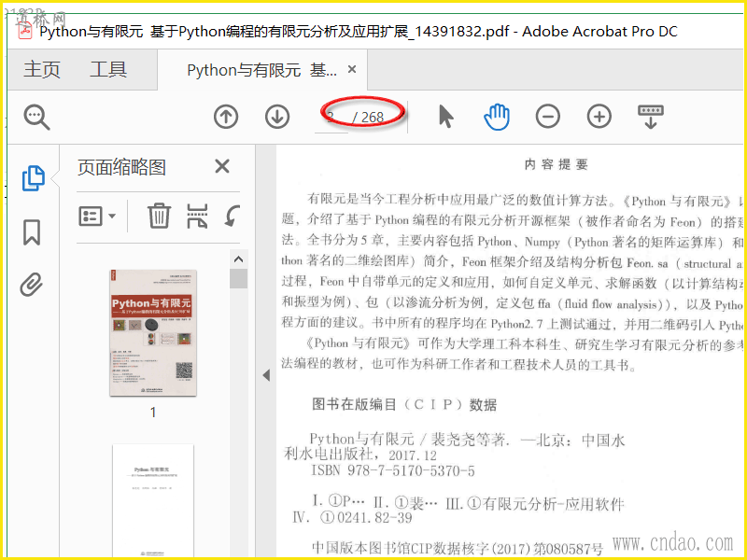Click the thumbnail scrollbar up arrow
The height and width of the screenshot is (560, 747).
238,259
